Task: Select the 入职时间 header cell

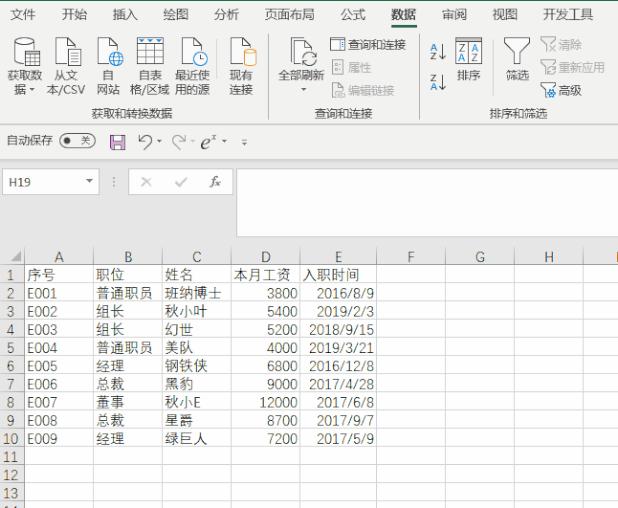Action: (x=338, y=275)
